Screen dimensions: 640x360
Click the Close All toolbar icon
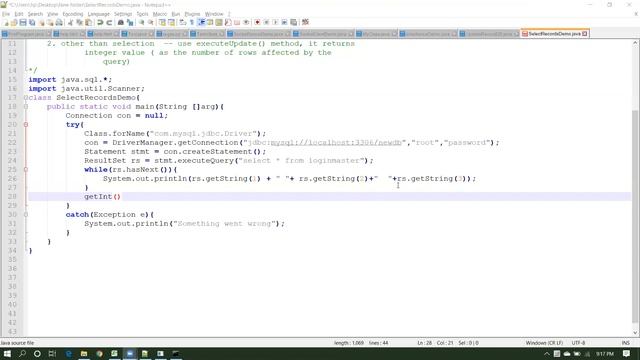(x=50, y=22)
